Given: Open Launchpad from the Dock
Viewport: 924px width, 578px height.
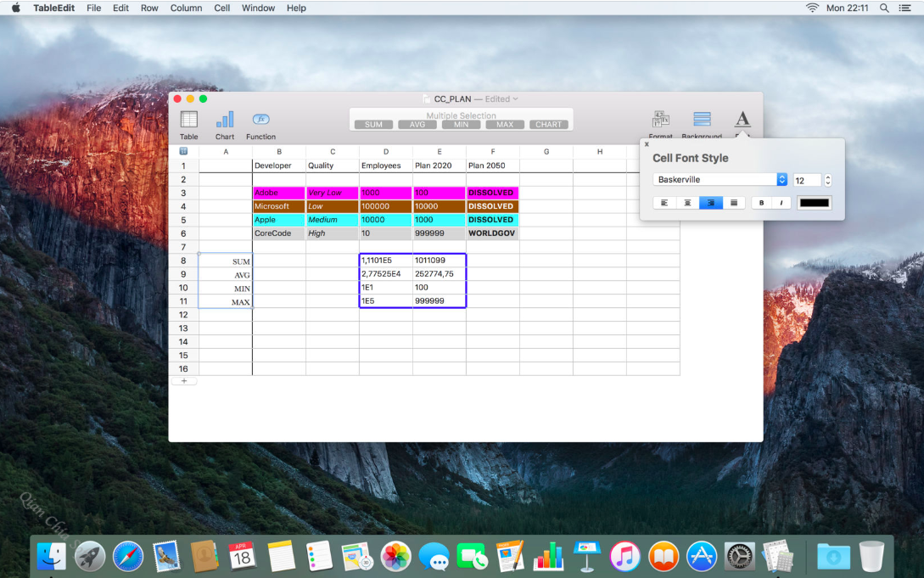Looking at the screenshot, I should coord(90,556).
